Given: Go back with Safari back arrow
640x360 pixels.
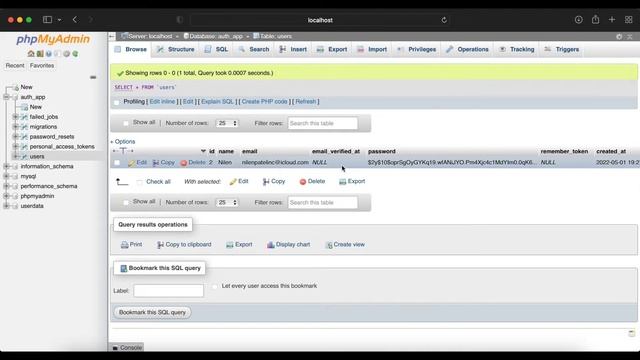Looking at the screenshot, I should [75, 20].
